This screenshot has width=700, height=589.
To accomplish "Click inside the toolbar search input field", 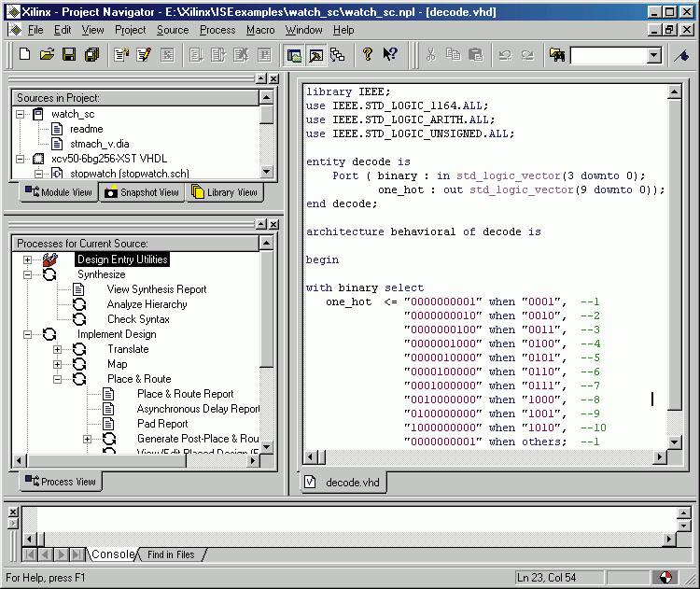I will click(609, 55).
